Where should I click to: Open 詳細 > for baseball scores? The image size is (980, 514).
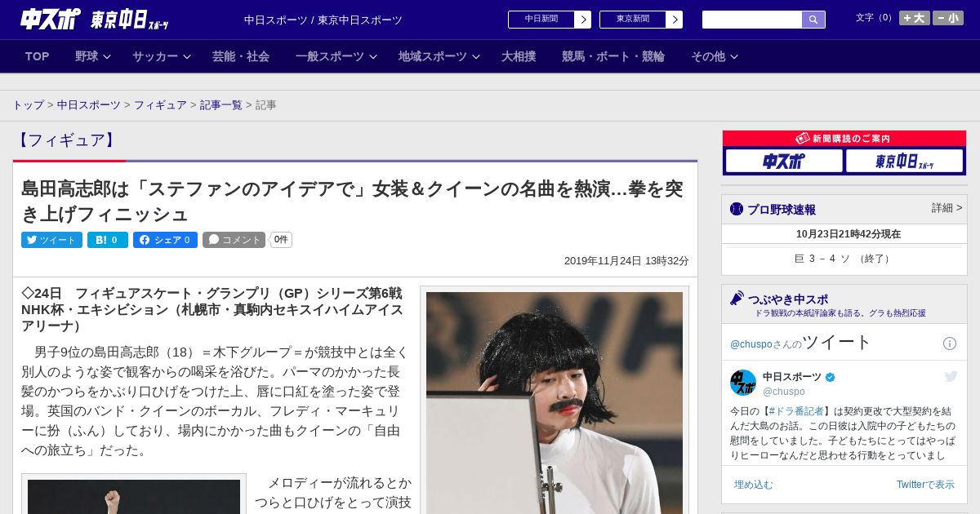coord(947,208)
